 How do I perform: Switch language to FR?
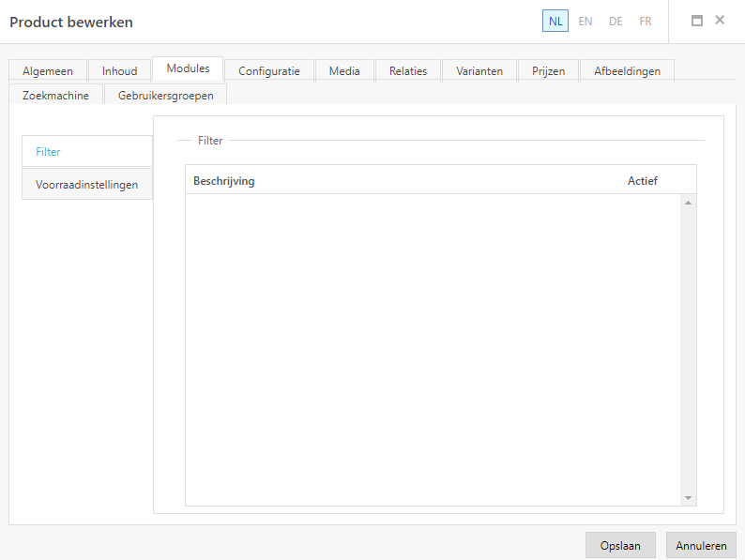pyautogui.click(x=646, y=22)
